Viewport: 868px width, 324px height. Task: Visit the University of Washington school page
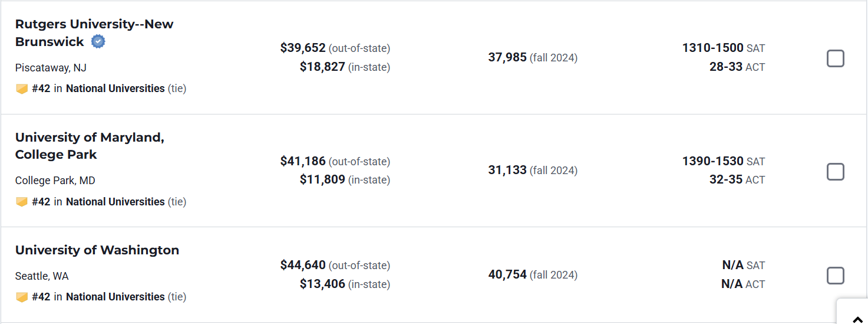[97, 250]
